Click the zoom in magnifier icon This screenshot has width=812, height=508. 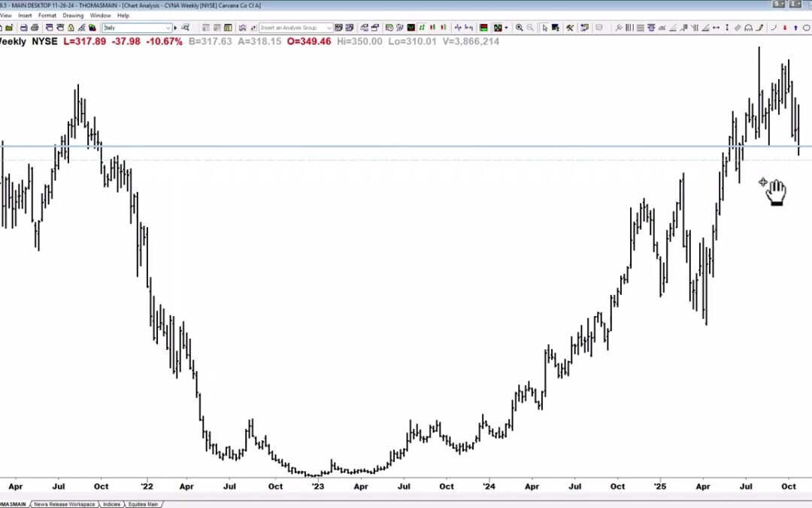pos(519,28)
